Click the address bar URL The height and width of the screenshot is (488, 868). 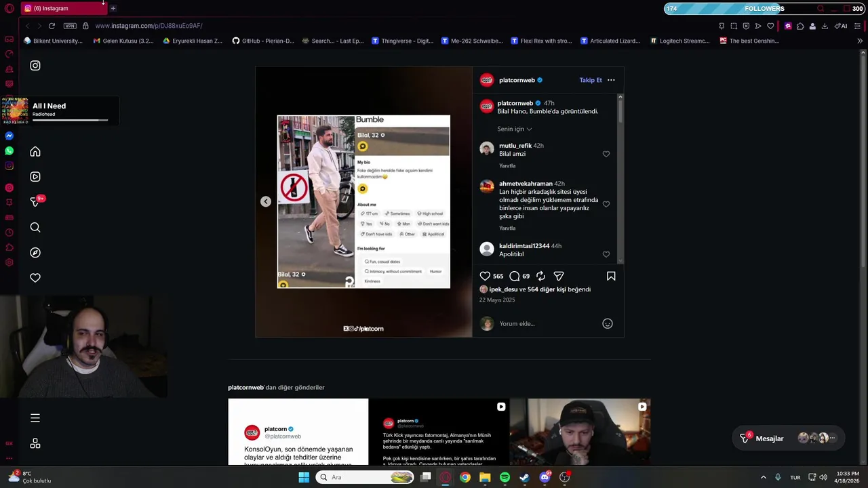149,26
